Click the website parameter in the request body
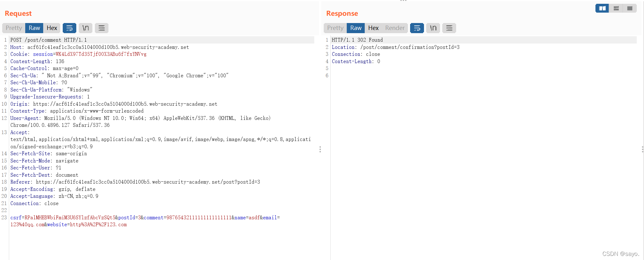644x260 pixels. [87, 225]
